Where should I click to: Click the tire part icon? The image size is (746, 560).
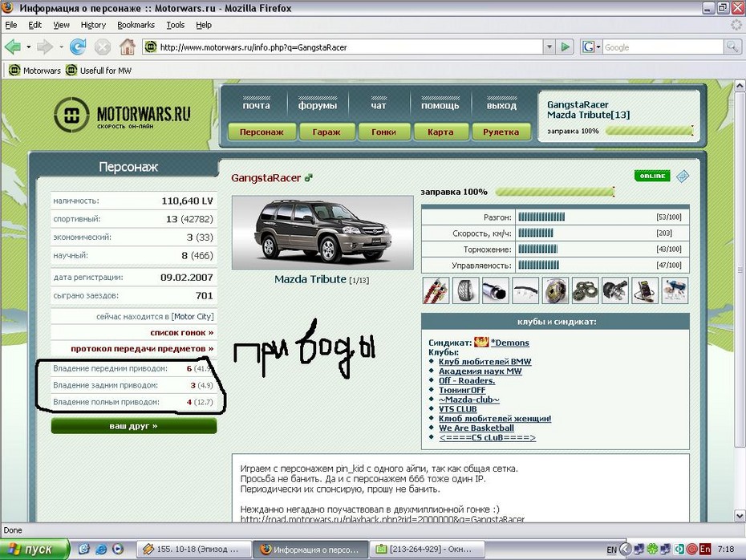[465, 290]
